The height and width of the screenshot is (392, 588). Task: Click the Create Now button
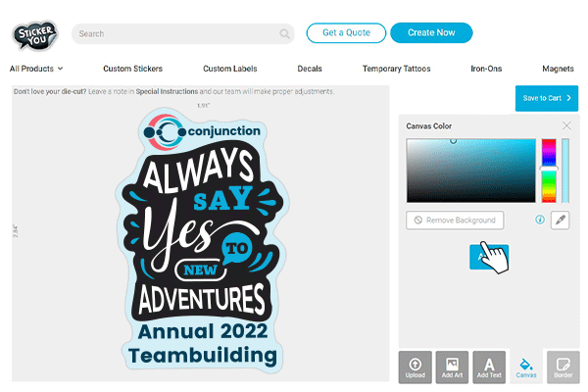click(x=431, y=33)
